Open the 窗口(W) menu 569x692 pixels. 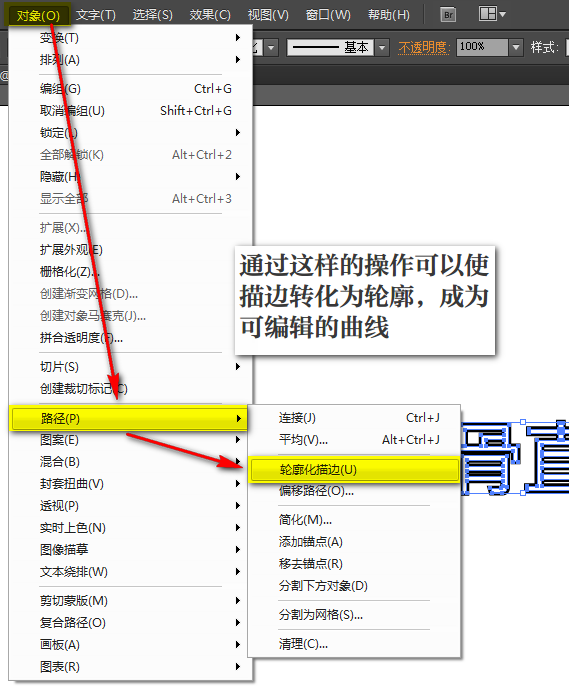coord(328,15)
